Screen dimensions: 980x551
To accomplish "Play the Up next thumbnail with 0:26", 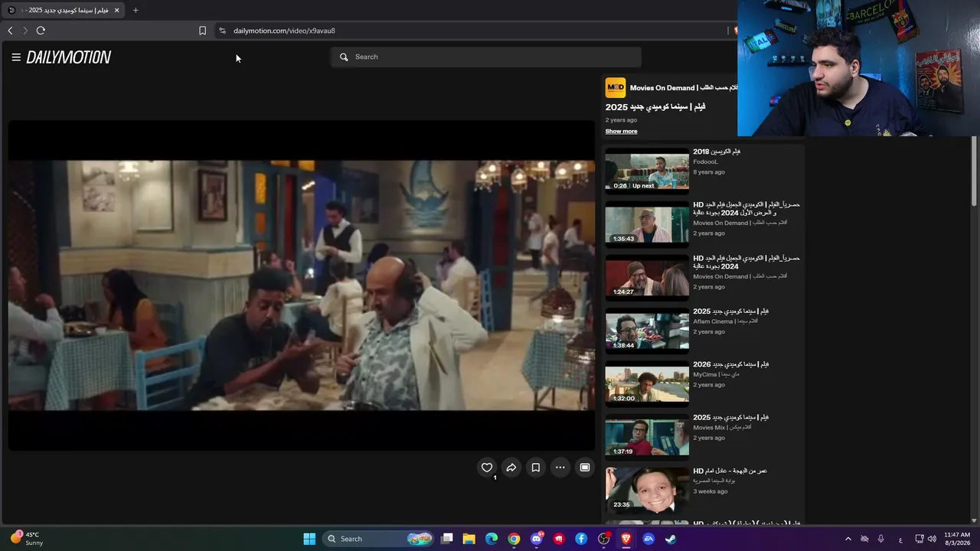I will [x=647, y=170].
